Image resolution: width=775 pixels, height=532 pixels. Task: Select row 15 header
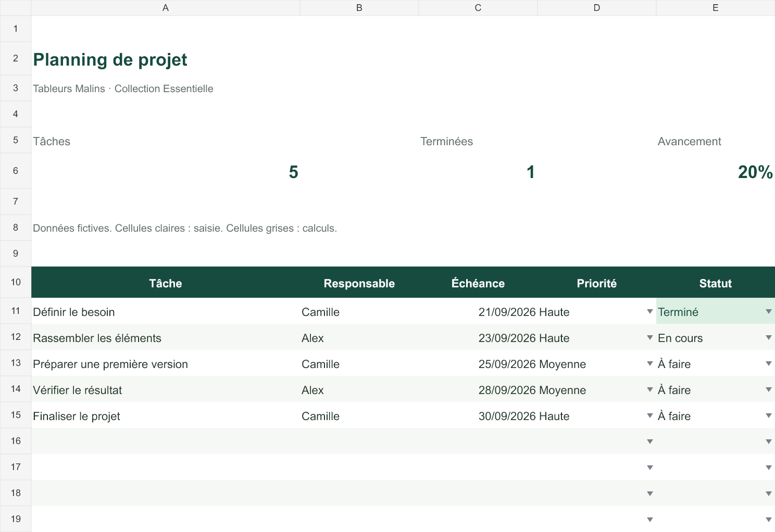pos(16,415)
